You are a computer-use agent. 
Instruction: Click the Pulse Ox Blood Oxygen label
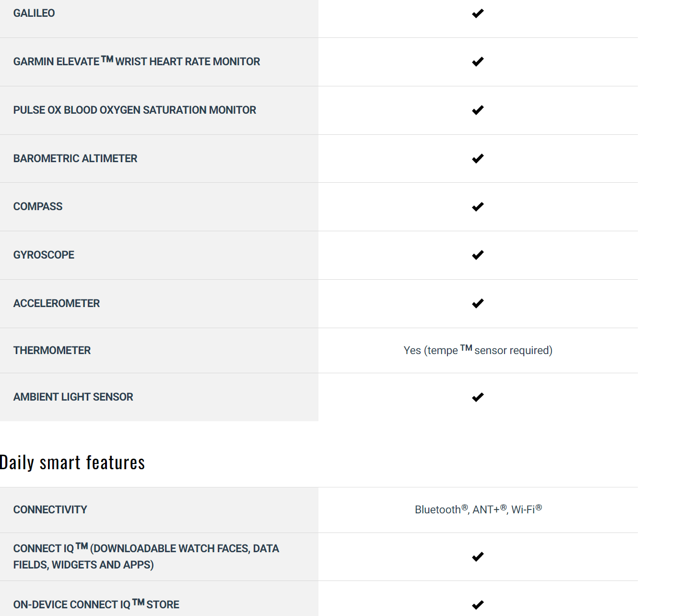pos(135,110)
